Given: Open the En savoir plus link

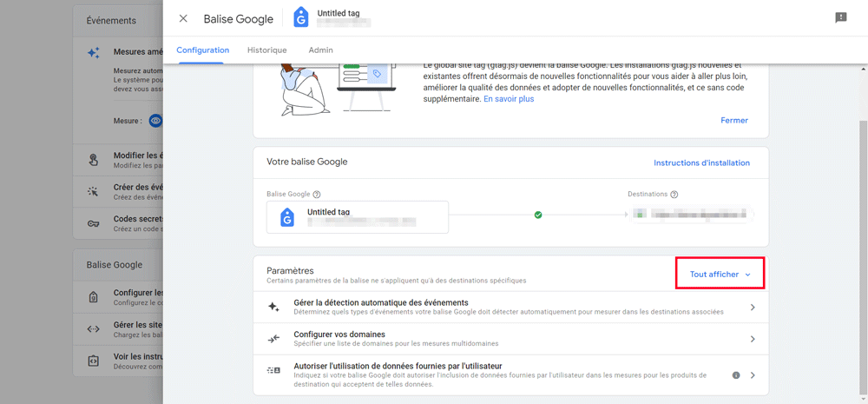Looking at the screenshot, I should (x=509, y=99).
